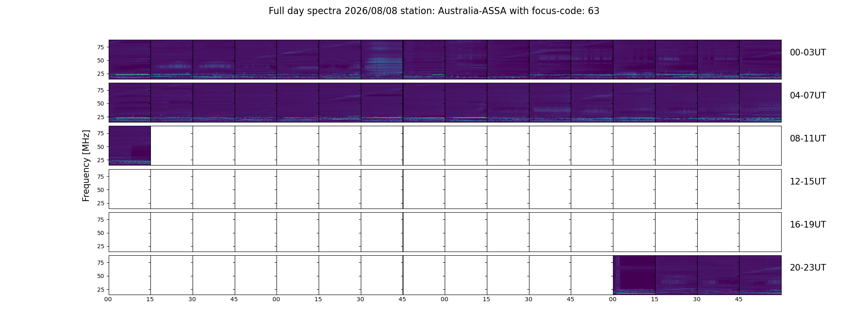Click the first empty panel in 12-15UT row
This screenshot has height=331, width=868.
tap(130, 189)
